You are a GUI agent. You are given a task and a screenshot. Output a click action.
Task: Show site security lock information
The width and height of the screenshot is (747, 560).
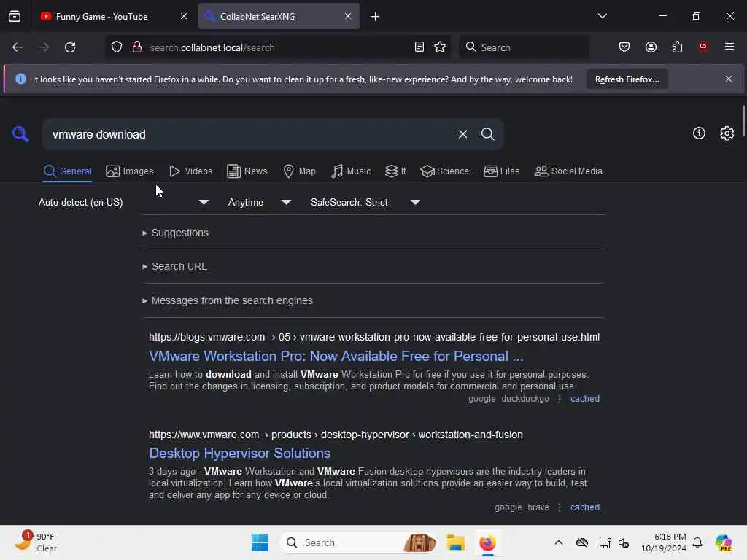click(x=137, y=47)
